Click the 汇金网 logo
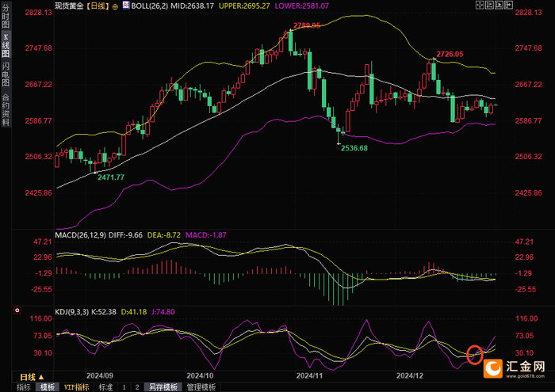Viewport: 555px width, 392px height. click(x=514, y=369)
